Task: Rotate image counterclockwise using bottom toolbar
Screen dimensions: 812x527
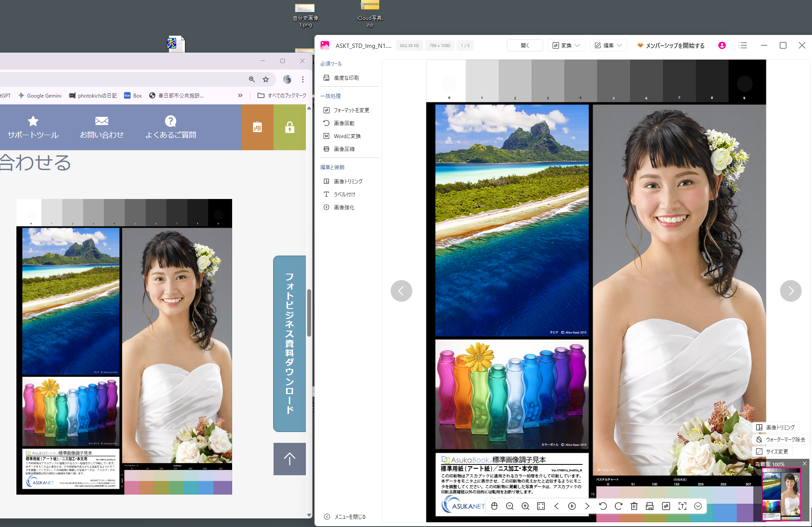Action: click(603, 506)
